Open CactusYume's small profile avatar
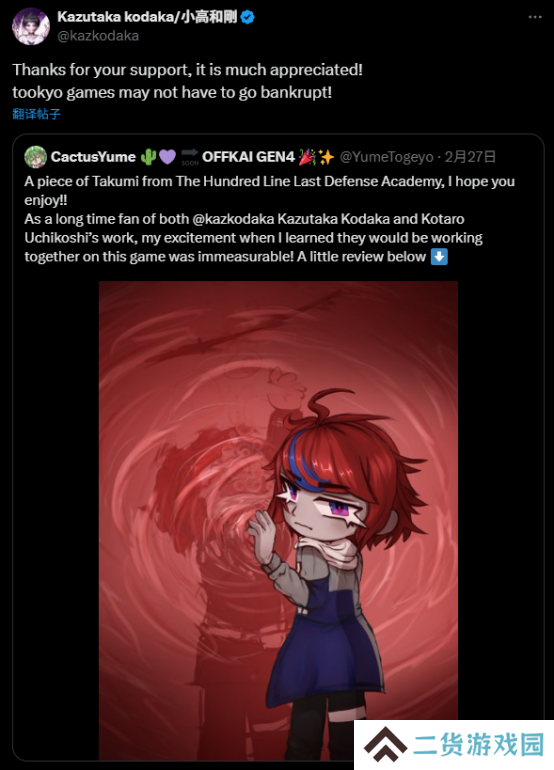The image size is (554, 770). (35, 157)
